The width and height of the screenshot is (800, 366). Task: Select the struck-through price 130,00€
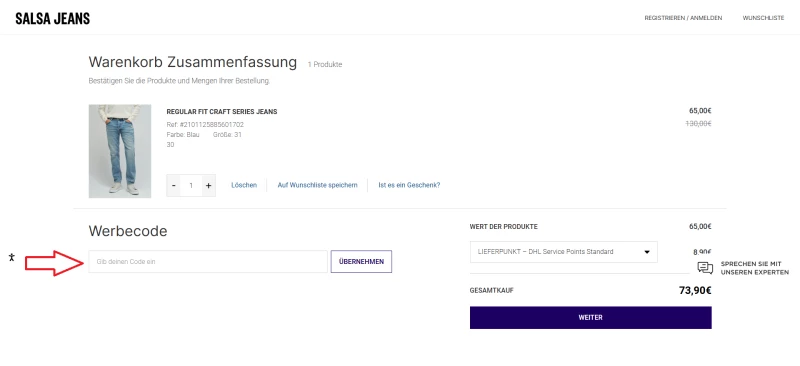698,123
